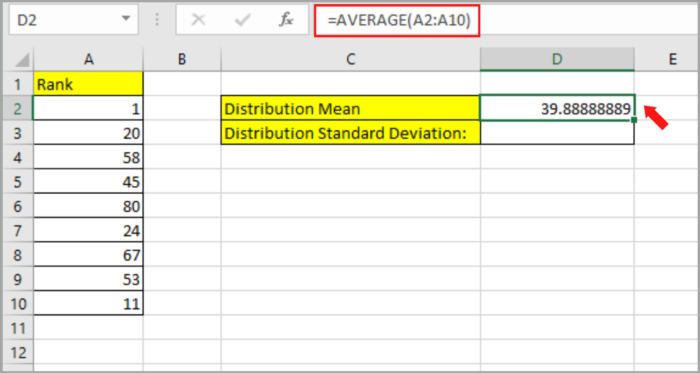
Task: Select column D header
Action: 557,59
